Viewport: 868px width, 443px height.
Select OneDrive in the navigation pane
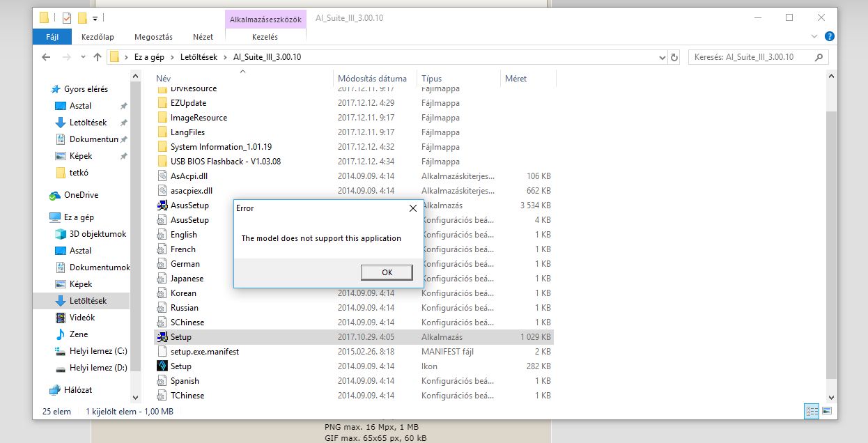tap(81, 195)
